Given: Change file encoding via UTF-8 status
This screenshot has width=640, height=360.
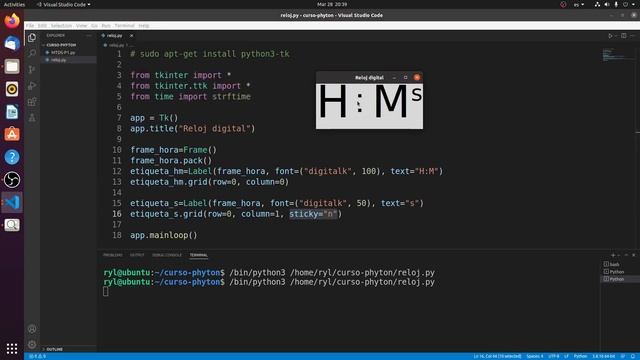Looking at the screenshot, I should (554, 356).
